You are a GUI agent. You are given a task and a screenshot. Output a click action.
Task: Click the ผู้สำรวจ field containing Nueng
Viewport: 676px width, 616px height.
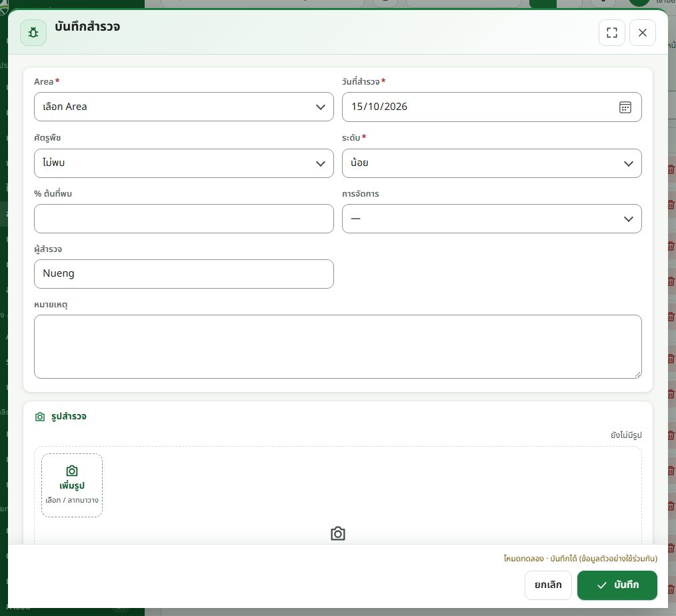coord(183,274)
